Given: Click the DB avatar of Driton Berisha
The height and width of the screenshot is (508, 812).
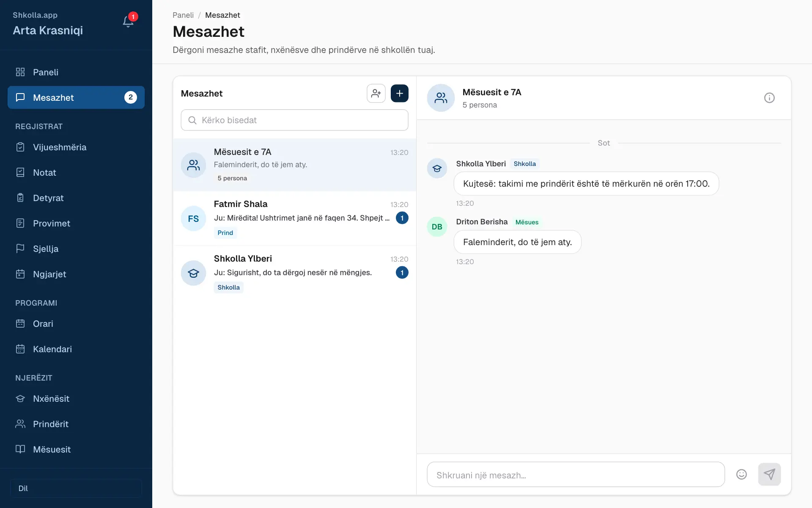Looking at the screenshot, I should coord(437,227).
